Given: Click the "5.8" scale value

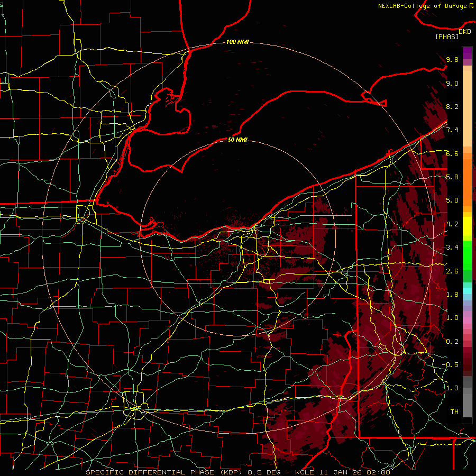Looking at the screenshot, I should [452, 177].
